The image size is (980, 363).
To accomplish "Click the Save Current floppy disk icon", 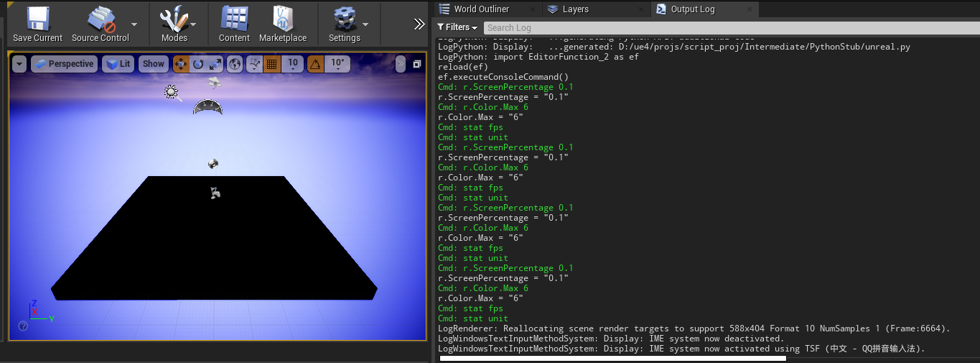I will pos(37,18).
